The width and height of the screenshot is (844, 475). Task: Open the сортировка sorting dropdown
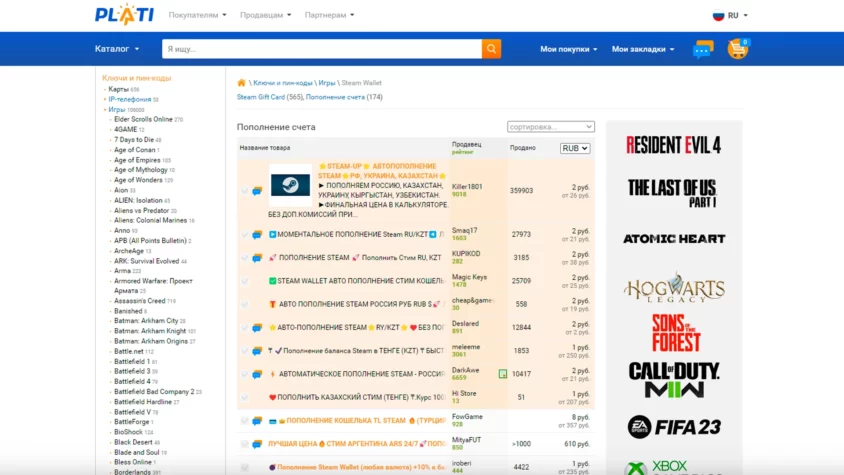(551, 127)
